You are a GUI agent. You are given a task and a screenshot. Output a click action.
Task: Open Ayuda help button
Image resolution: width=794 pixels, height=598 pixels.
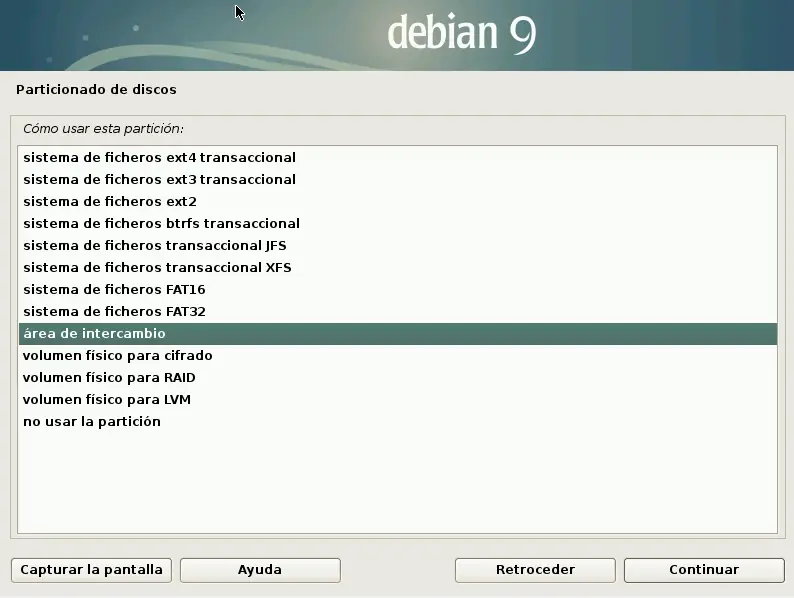coord(260,570)
